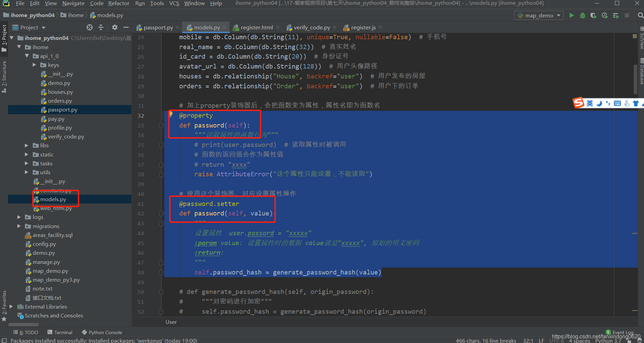Fold the password setter at line 42
Viewport: 644px width, 343px height.
[x=161, y=213]
